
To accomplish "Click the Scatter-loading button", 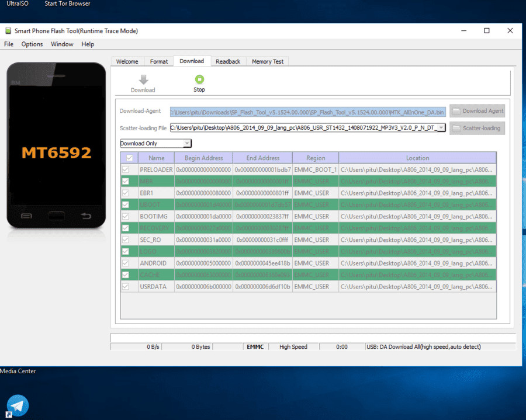I will pyautogui.click(x=477, y=128).
